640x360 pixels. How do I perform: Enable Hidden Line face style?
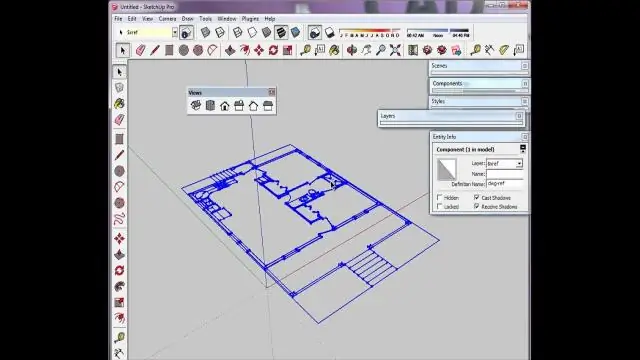pyautogui.click(x=252, y=33)
